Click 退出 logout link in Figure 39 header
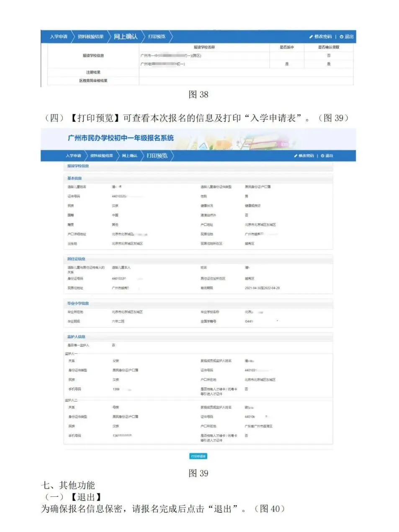The height and width of the screenshot is (532, 399). pyautogui.click(x=327, y=156)
